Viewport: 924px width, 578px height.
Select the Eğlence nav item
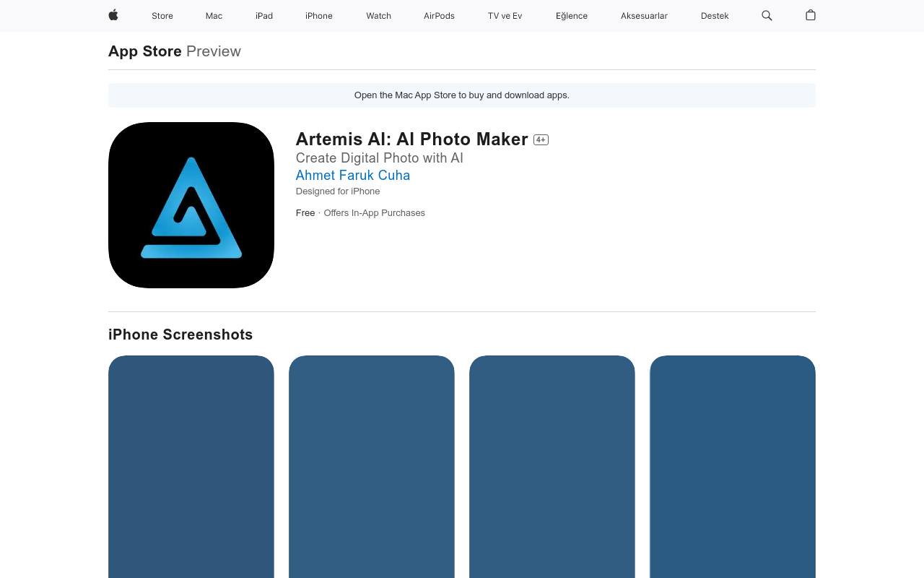tap(572, 16)
